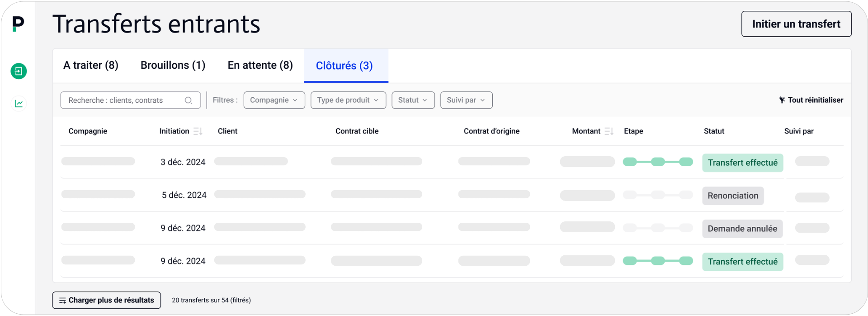Viewport: 868px width, 316px height.
Task: Click the Demande annulée status badge
Action: [x=742, y=229]
